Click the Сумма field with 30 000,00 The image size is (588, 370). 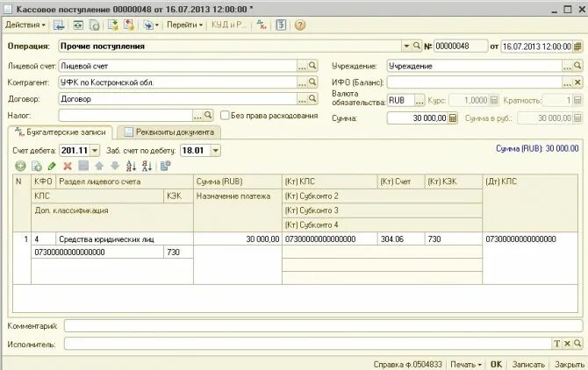(418, 118)
